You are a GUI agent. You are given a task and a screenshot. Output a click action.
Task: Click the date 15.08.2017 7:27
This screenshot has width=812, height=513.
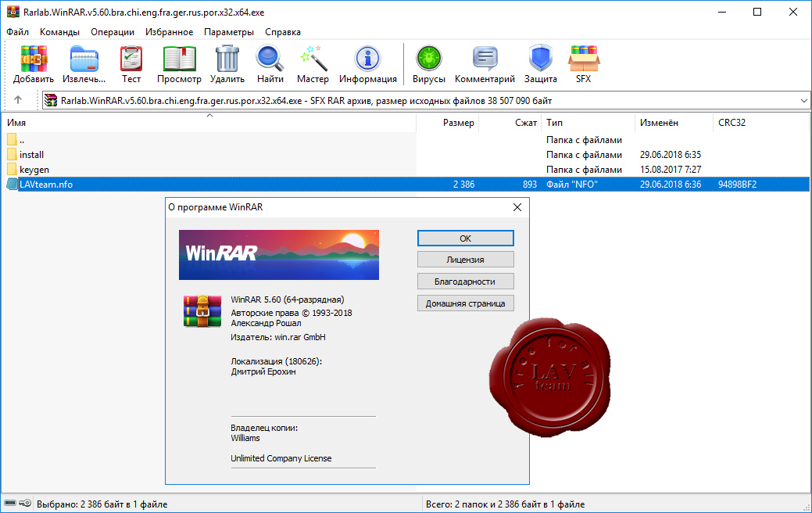pyautogui.click(x=671, y=170)
